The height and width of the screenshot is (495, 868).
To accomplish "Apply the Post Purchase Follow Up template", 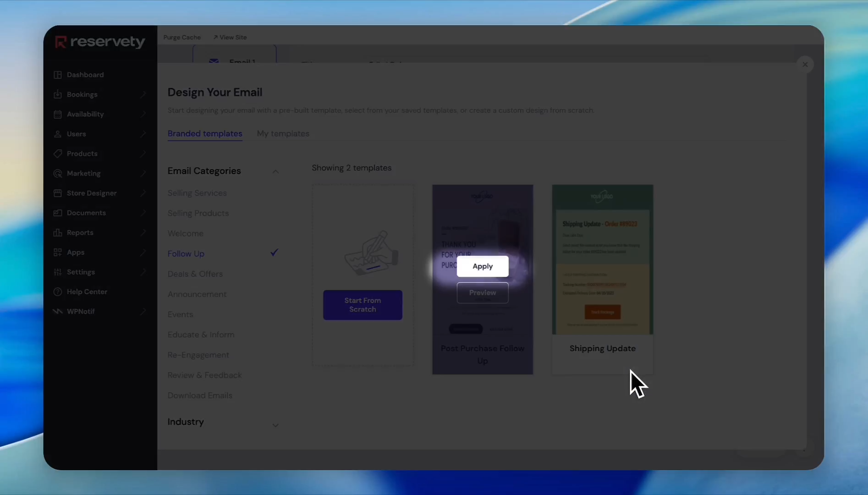I will coord(483,266).
